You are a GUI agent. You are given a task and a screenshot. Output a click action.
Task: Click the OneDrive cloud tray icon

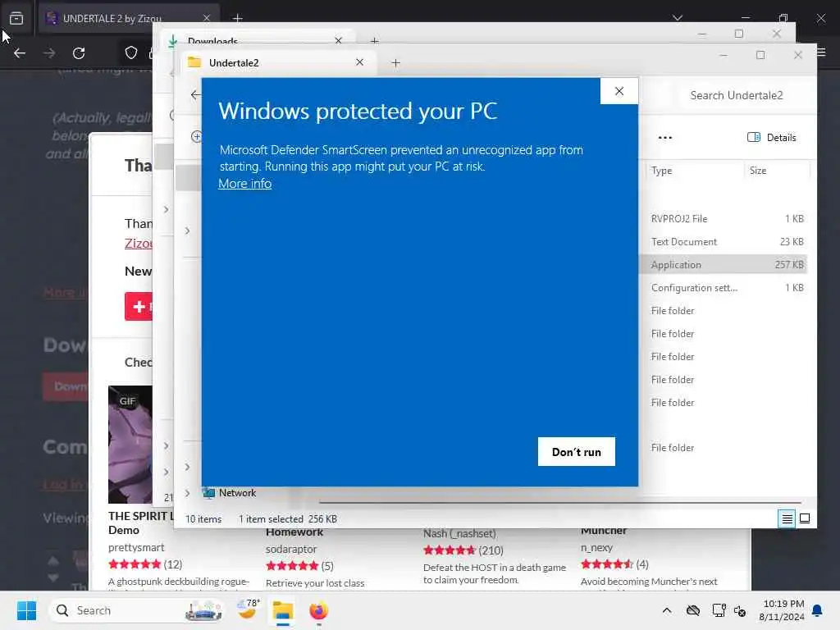click(693, 610)
